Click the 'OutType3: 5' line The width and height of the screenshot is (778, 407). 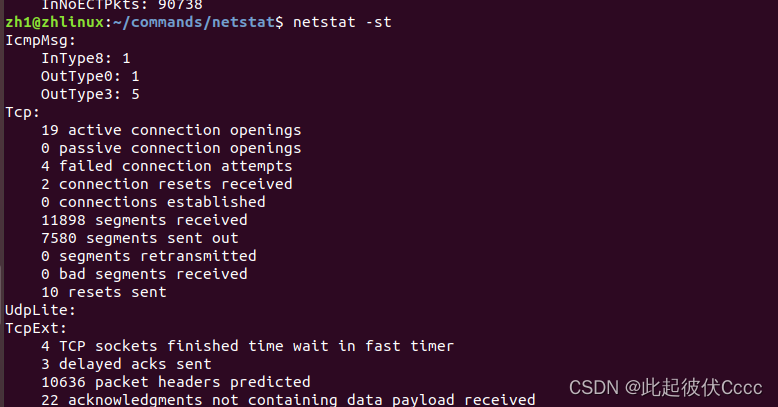(x=90, y=94)
